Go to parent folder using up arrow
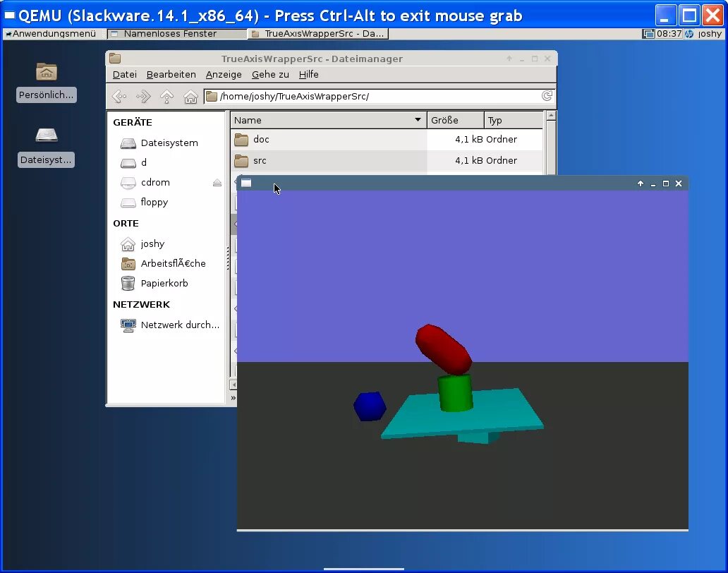This screenshot has height=573, width=728. click(x=166, y=96)
